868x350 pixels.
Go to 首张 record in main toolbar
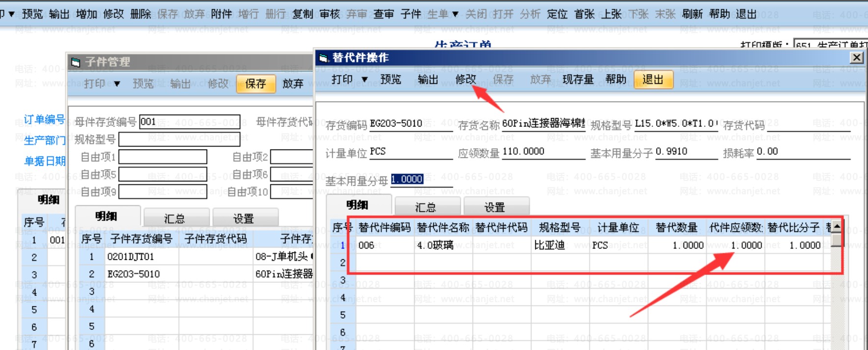[584, 14]
